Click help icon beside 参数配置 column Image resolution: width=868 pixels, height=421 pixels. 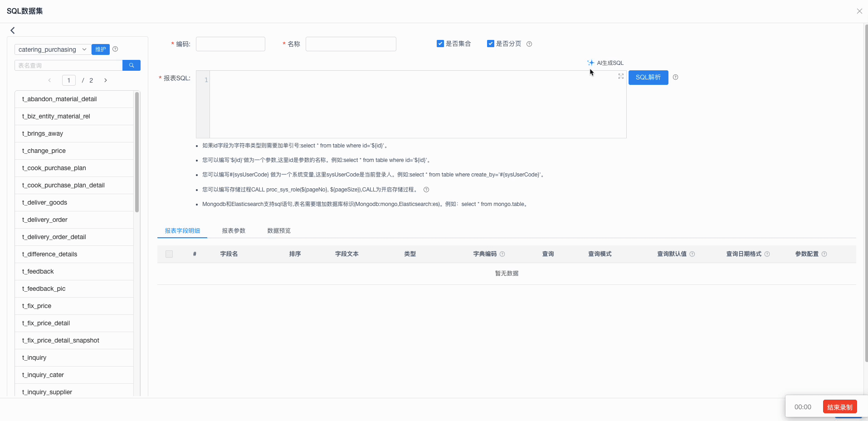pos(824,254)
